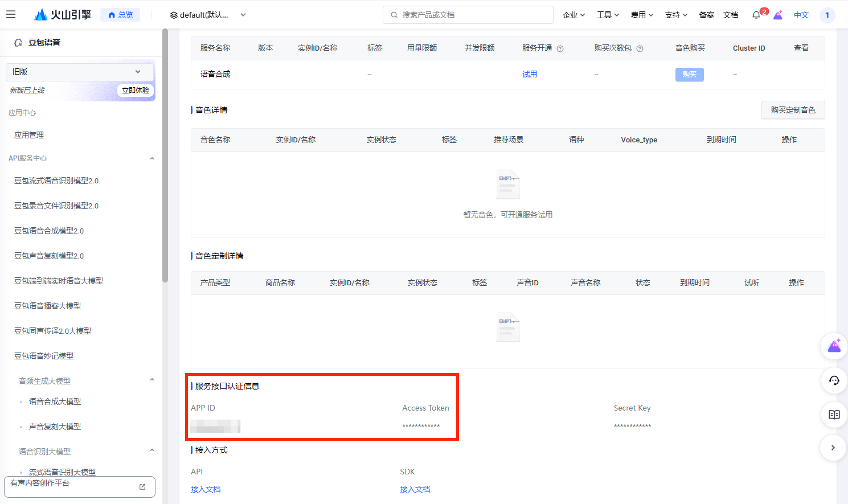This screenshot has height=504, width=848.
Task: Click the 试用 link for 语音合成
Action: pos(530,74)
